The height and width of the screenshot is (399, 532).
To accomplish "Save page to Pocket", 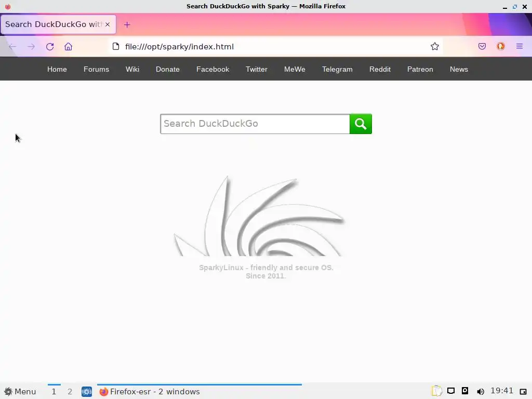I will click(x=482, y=46).
